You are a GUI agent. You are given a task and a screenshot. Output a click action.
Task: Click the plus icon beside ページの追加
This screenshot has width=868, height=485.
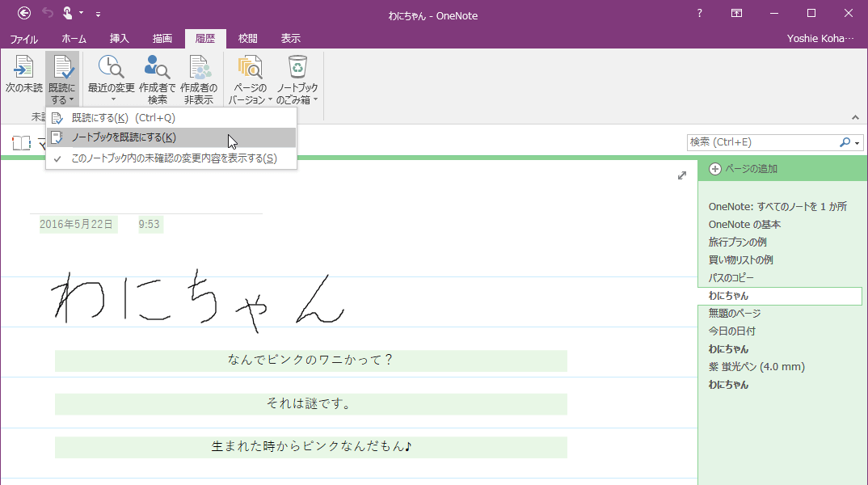click(715, 169)
